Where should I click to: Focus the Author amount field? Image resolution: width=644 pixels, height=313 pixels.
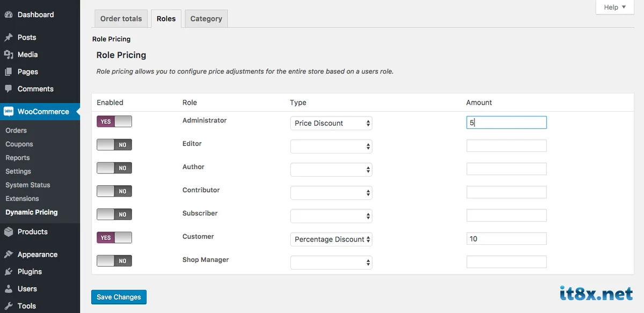pos(507,169)
